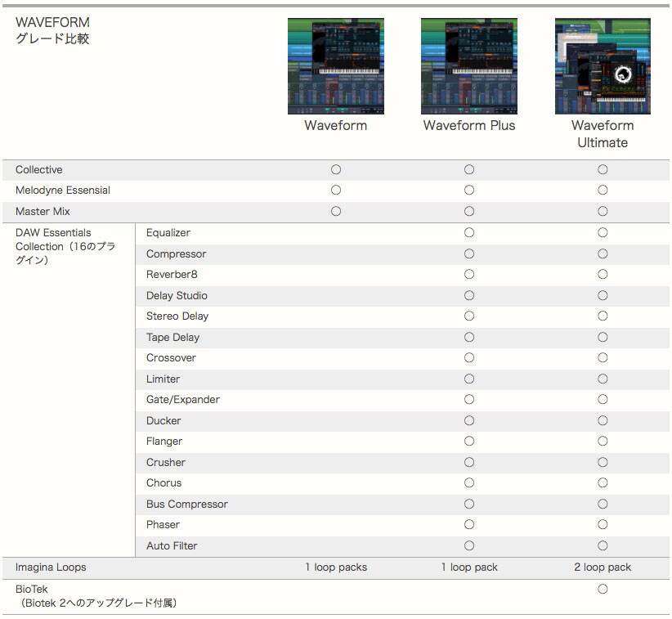Click the 'Collective' row label
This screenshot has width=672, height=619.
[x=39, y=170]
